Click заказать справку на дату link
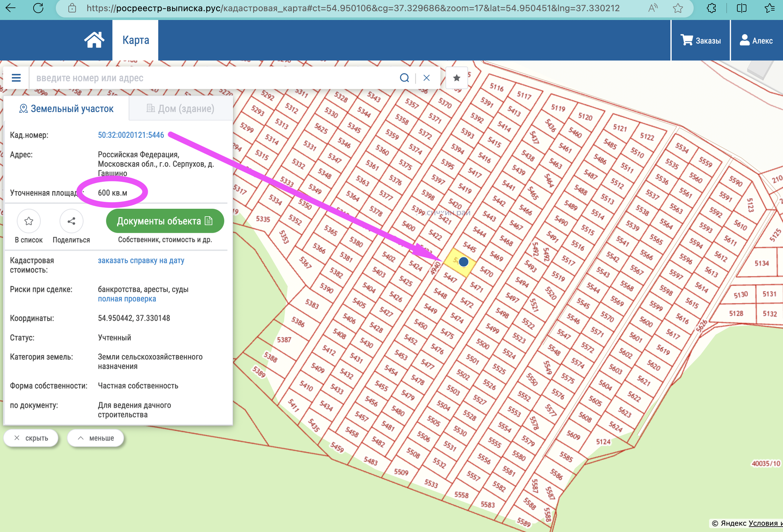The height and width of the screenshot is (532, 783). 141,260
